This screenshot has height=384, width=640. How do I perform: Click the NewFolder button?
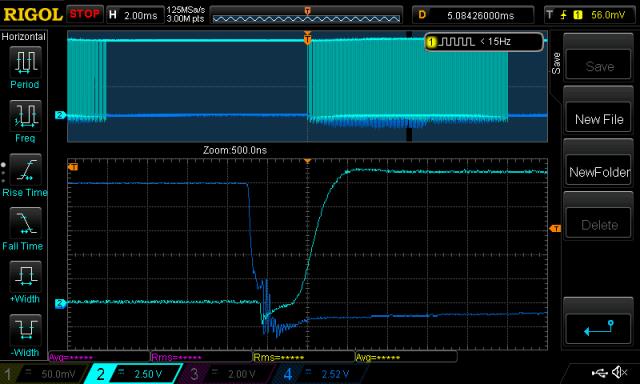click(x=599, y=172)
